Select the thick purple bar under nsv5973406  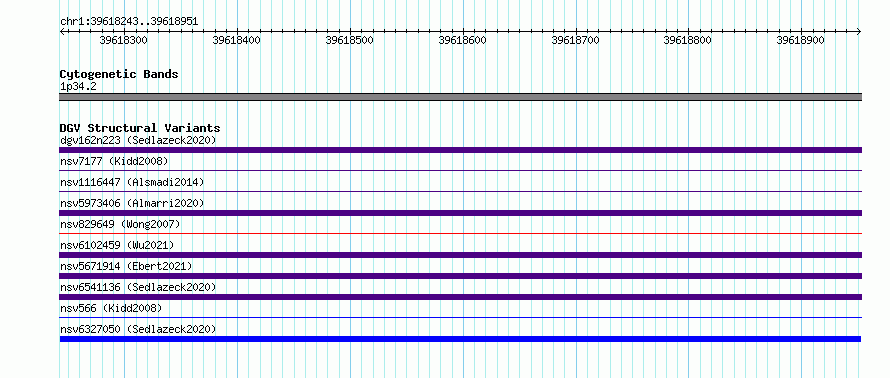460,213
